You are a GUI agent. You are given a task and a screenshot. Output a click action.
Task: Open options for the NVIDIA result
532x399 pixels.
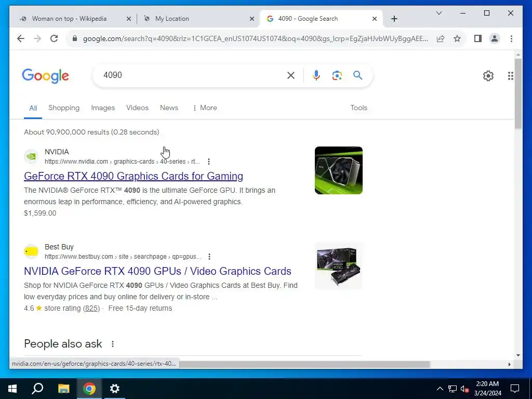tap(209, 162)
